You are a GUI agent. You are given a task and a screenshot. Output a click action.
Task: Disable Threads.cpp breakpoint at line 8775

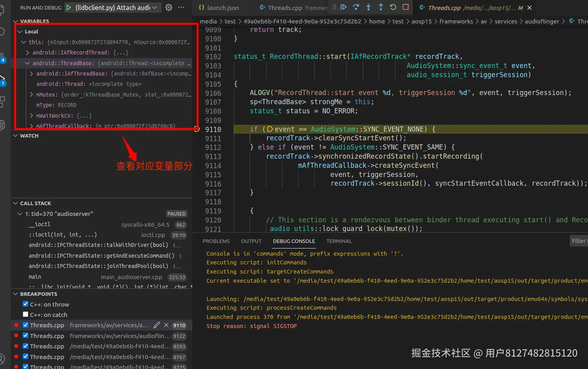click(25, 367)
